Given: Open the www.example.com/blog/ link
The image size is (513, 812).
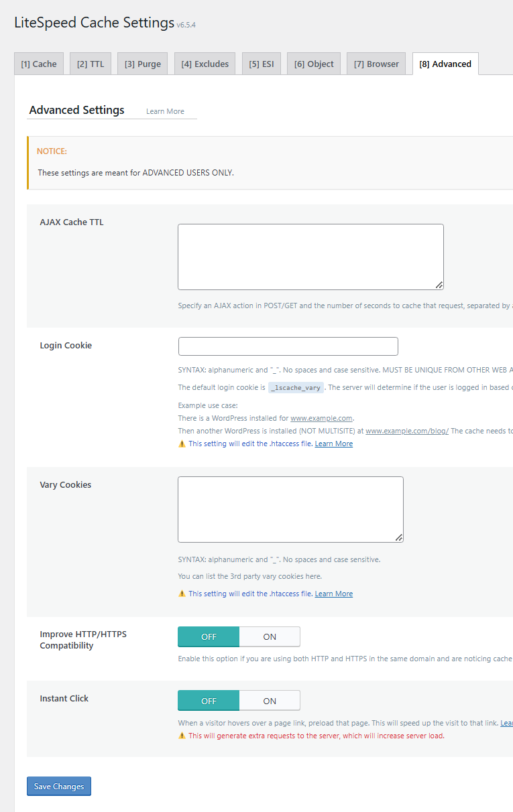Looking at the screenshot, I should (x=407, y=431).
